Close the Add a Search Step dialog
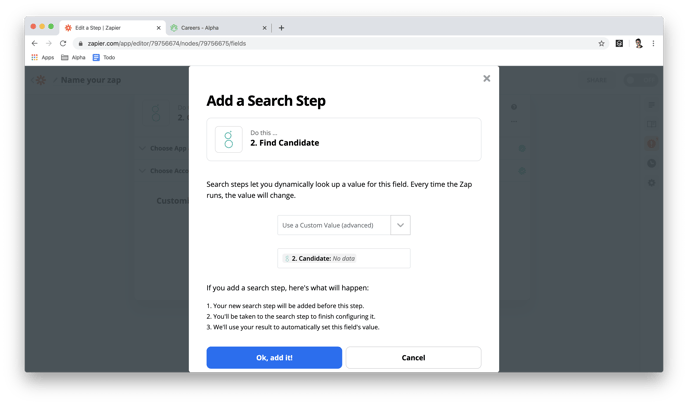 487,79
